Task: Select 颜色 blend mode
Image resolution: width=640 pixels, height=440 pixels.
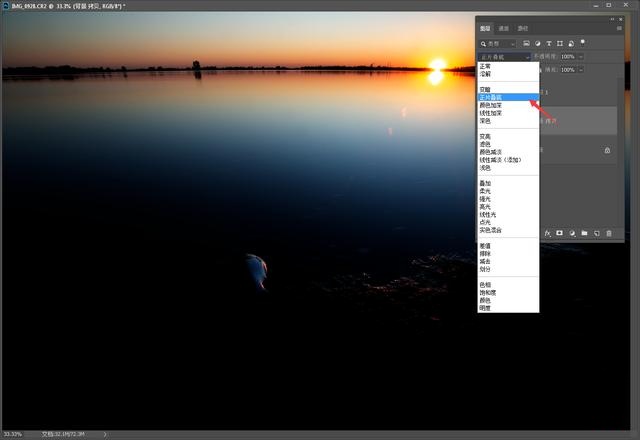Action: click(508, 300)
